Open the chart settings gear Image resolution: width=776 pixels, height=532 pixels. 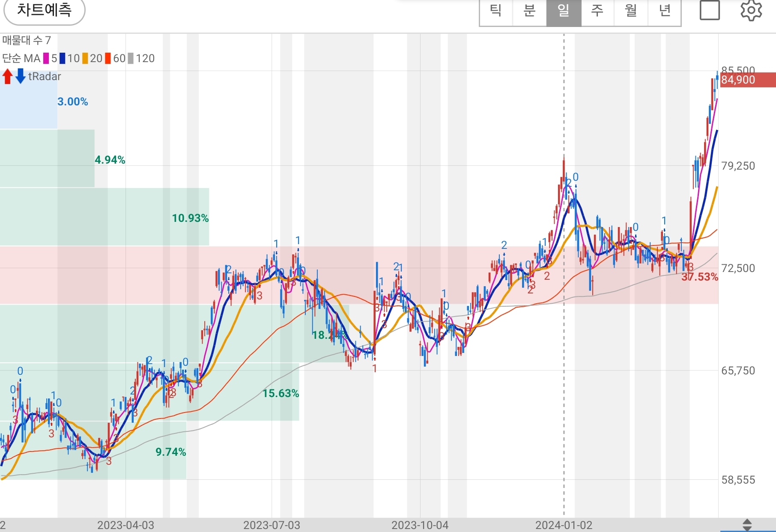(751, 11)
